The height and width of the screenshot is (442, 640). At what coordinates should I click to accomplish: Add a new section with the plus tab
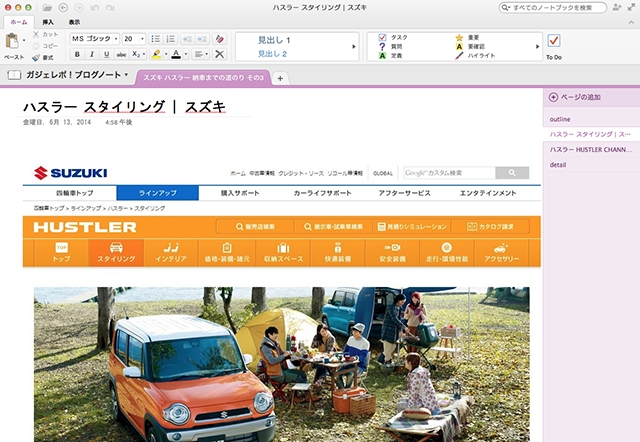280,78
